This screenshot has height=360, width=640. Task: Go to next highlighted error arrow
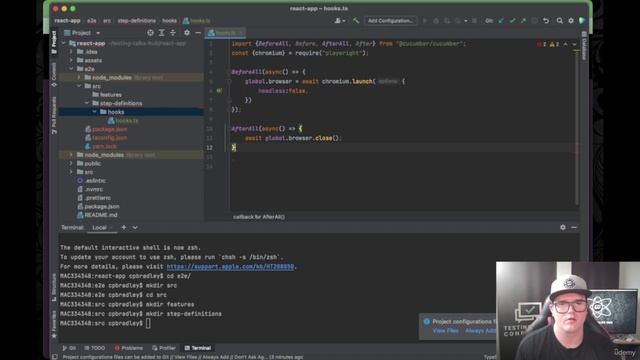[574, 44]
